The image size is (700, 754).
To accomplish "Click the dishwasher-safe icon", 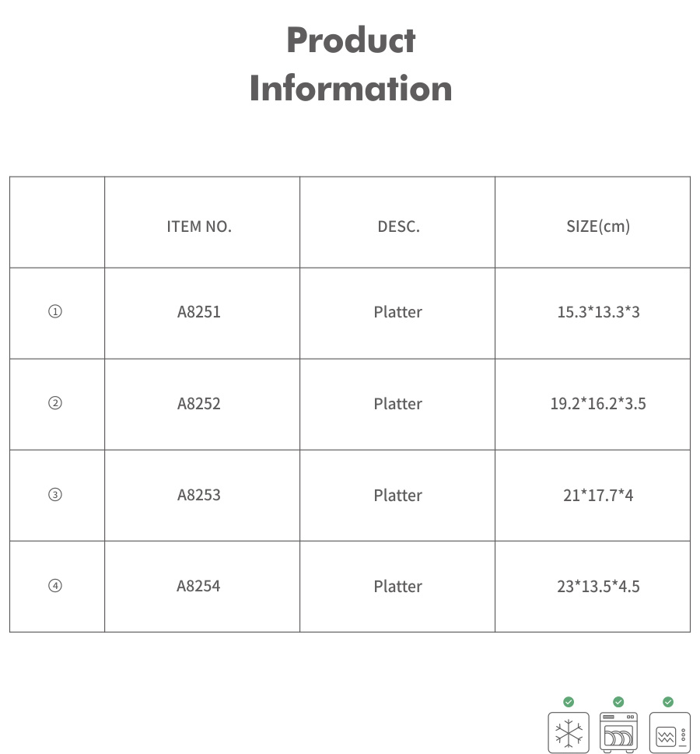I will (x=618, y=732).
